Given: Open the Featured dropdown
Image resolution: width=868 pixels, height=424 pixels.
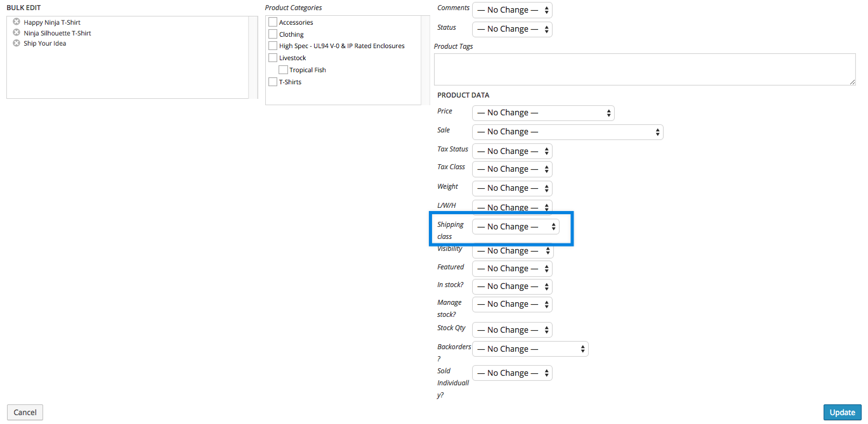Looking at the screenshot, I should (511, 268).
